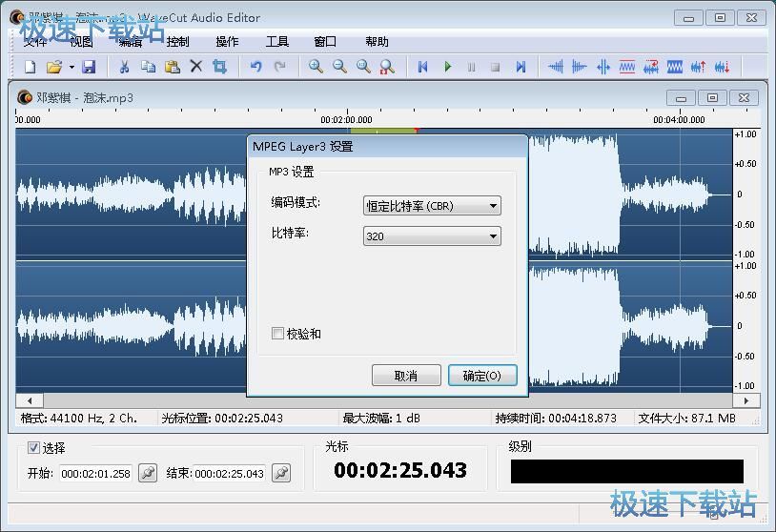Click the 开始 time input field
The width and height of the screenshot is (776, 532).
click(95, 474)
